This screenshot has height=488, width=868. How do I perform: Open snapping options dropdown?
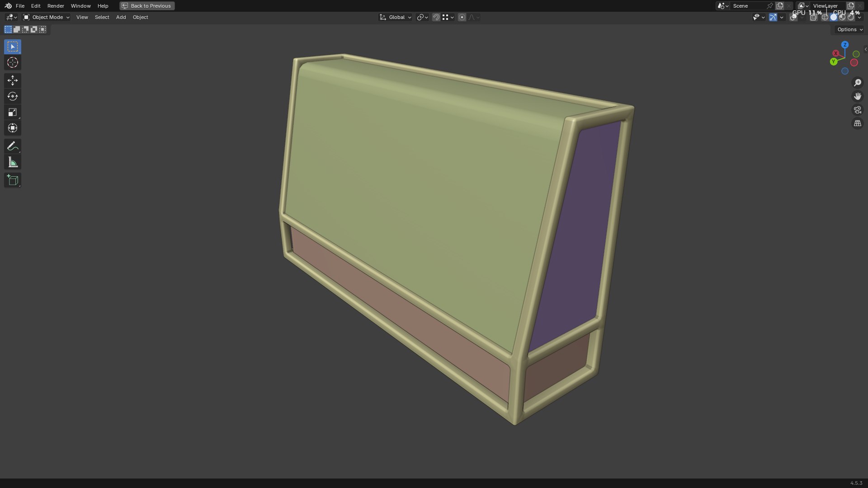point(448,17)
